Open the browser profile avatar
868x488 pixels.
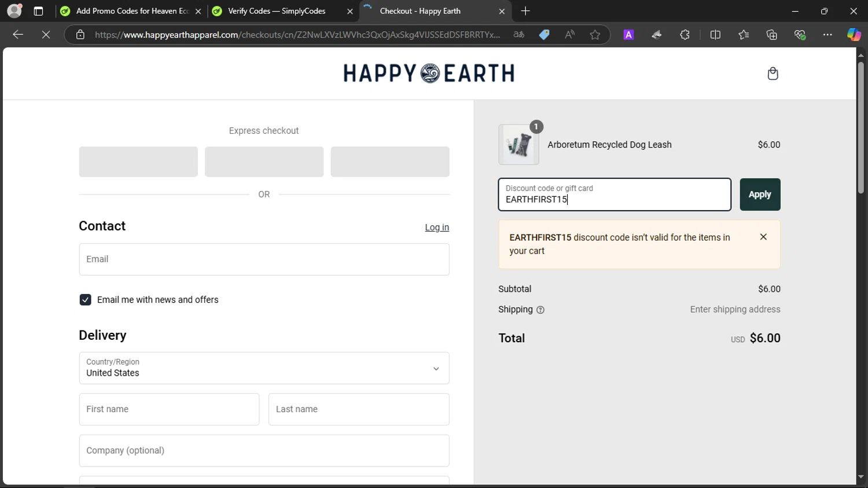14,11
